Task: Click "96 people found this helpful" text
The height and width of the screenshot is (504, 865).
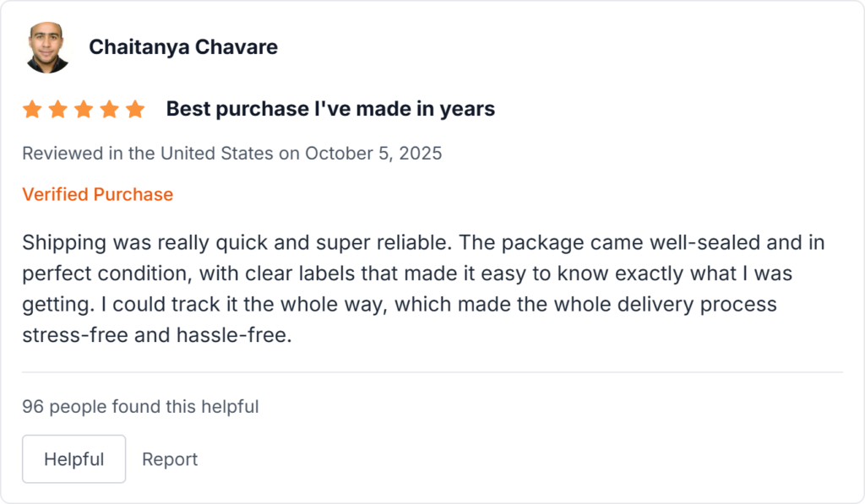Action: click(x=140, y=407)
